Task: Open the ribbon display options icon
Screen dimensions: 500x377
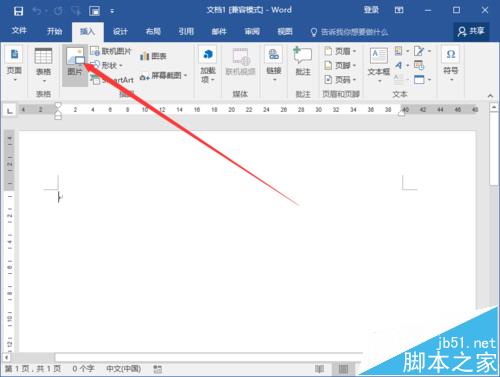Action: point(399,10)
